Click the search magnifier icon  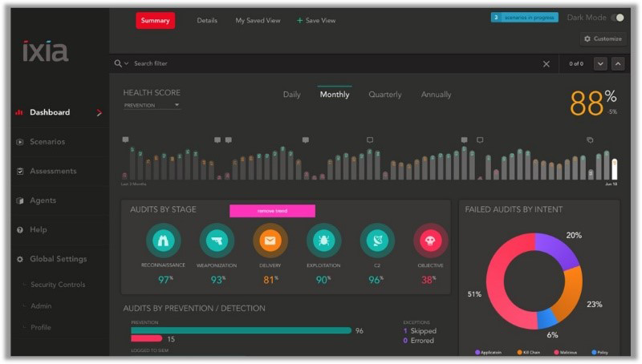tap(119, 63)
